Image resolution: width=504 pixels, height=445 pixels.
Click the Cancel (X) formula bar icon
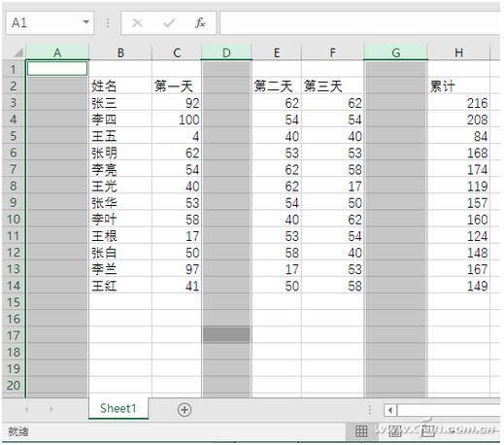click(138, 23)
